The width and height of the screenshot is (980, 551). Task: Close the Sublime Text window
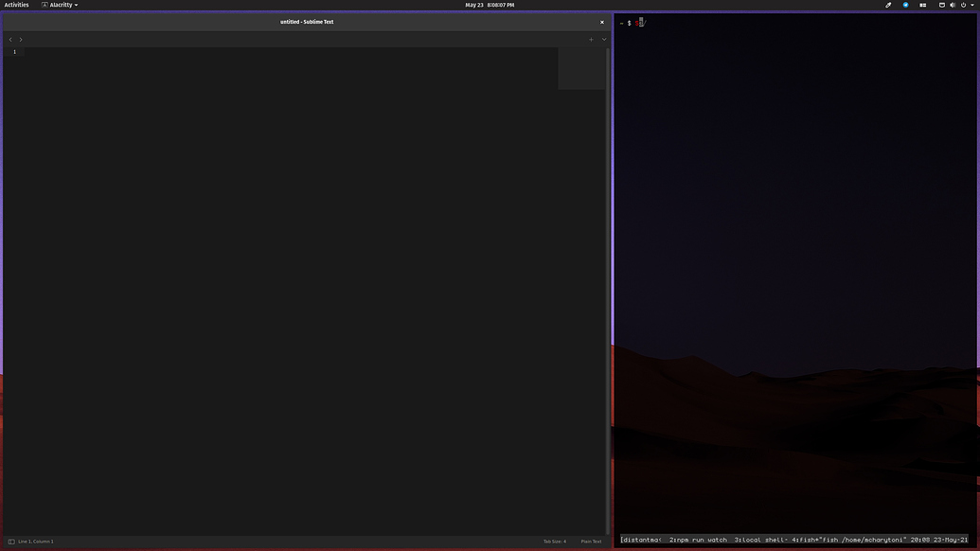pos(602,22)
